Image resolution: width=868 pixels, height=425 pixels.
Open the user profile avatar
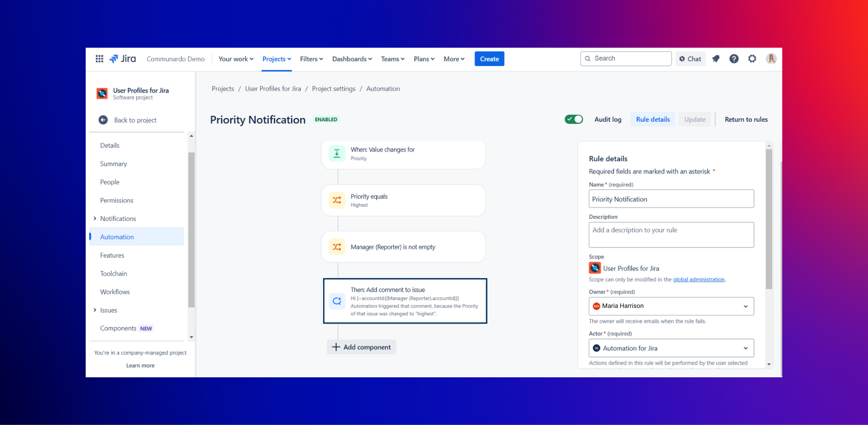[771, 59]
